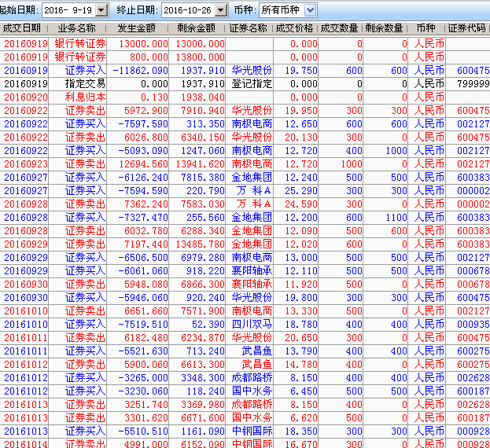
Task: Click the 证券代码 column header
Action: tap(467, 28)
